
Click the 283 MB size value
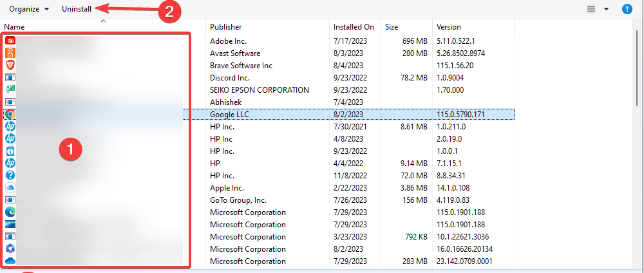click(x=414, y=261)
